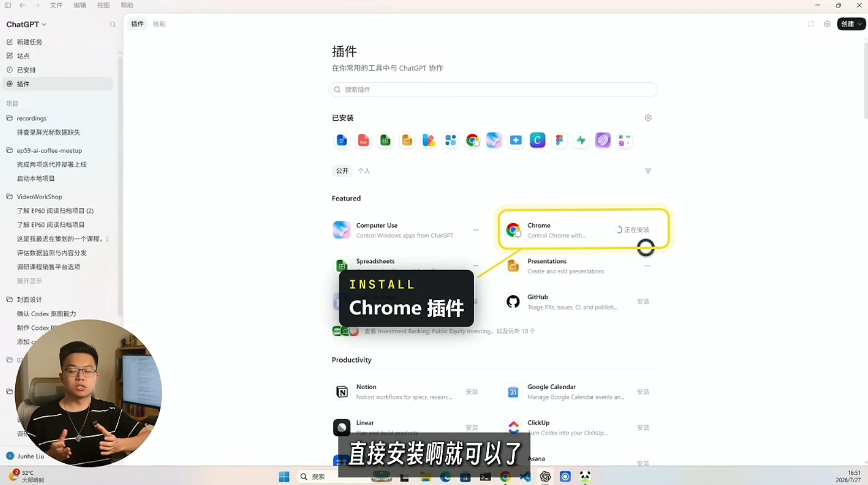Screen dimensions: 868x485
Task: Open the Google Calendar plugin icon
Action: pyautogui.click(x=513, y=392)
